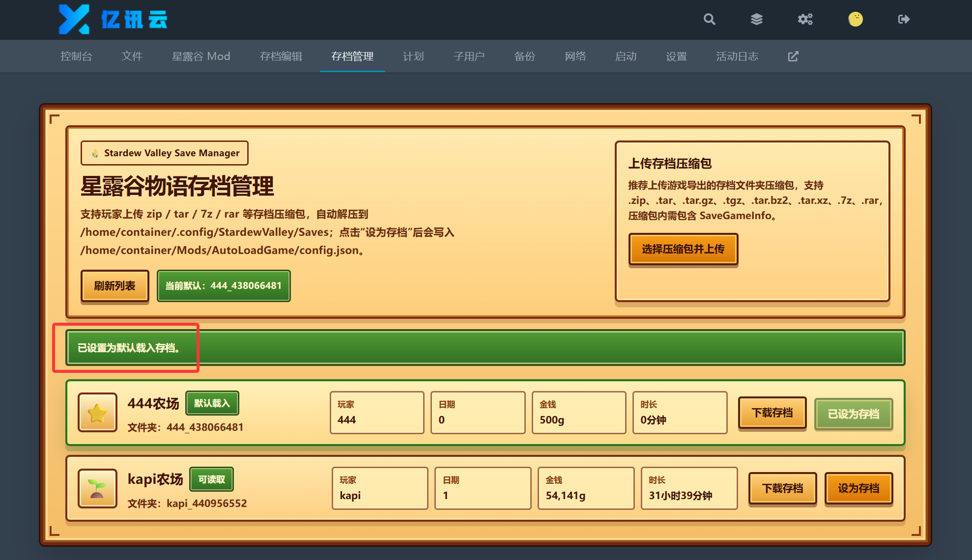972x560 pixels.
Task: Click the stacked layers icon in header
Action: pyautogui.click(x=757, y=19)
